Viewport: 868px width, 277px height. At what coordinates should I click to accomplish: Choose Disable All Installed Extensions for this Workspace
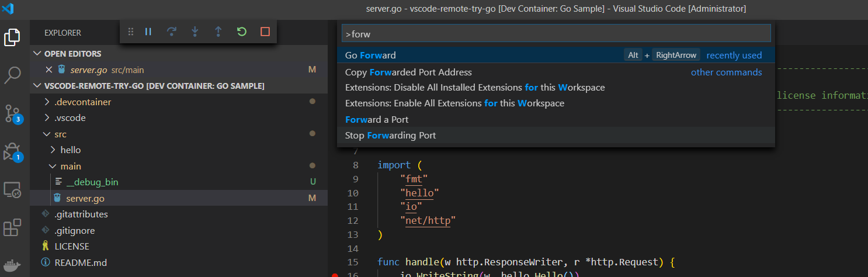[555, 88]
